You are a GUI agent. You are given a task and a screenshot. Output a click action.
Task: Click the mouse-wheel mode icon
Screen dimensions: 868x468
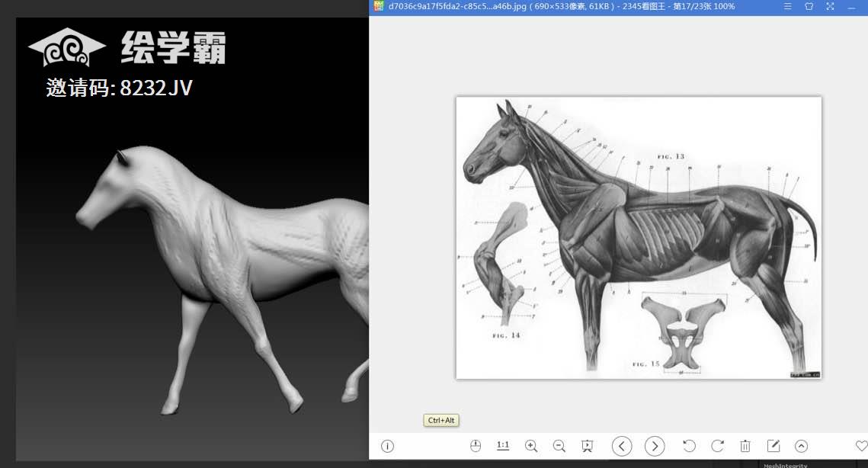click(476, 446)
